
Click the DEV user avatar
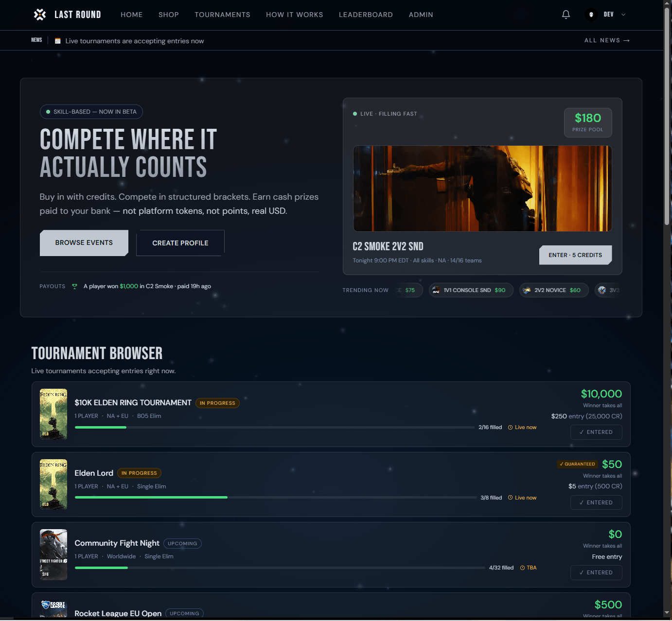pos(591,15)
